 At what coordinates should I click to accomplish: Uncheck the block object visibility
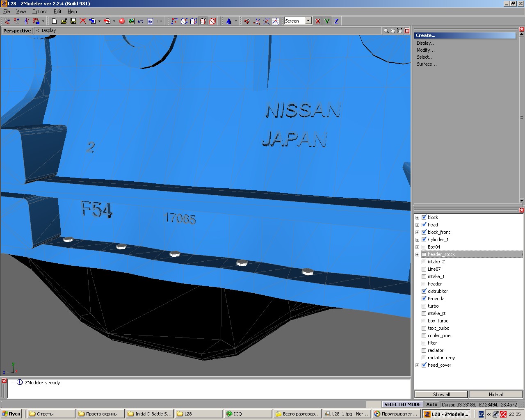point(424,217)
